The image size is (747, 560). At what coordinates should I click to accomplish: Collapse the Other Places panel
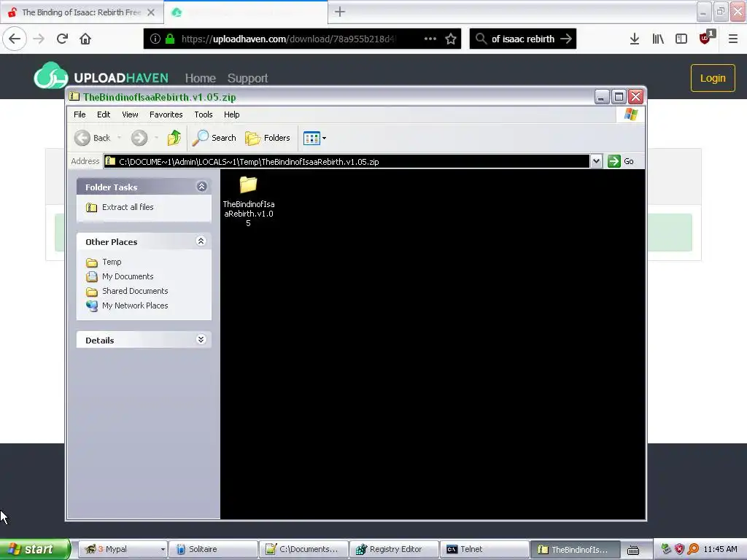(x=201, y=241)
